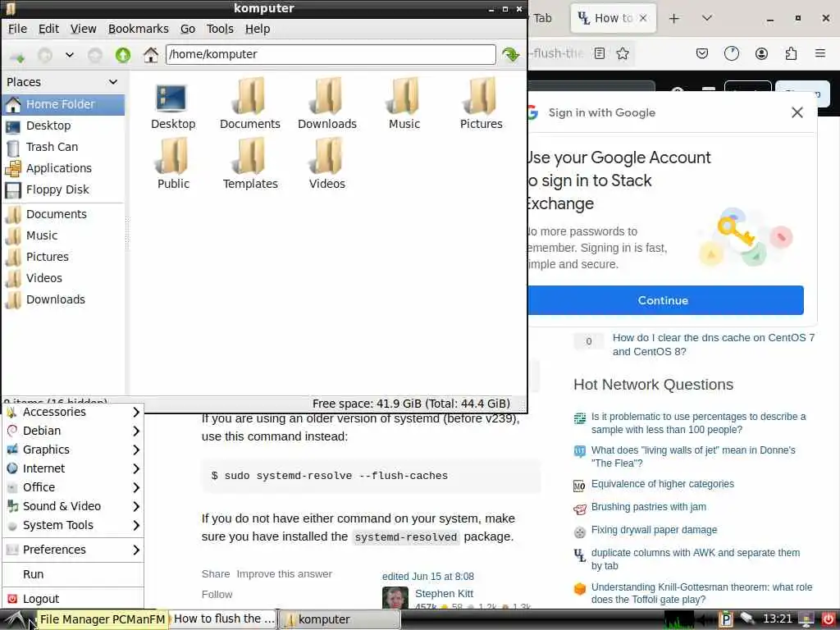Expand the Sound & Video submenu
The height and width of the screenshot is (630, 840).
pos(73,506)
